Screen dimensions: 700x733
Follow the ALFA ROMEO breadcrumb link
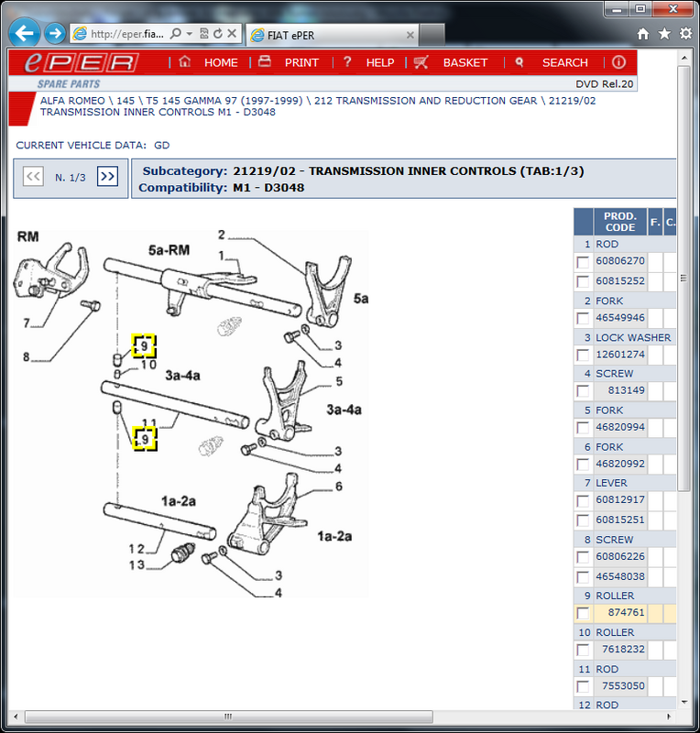(72, 101)
